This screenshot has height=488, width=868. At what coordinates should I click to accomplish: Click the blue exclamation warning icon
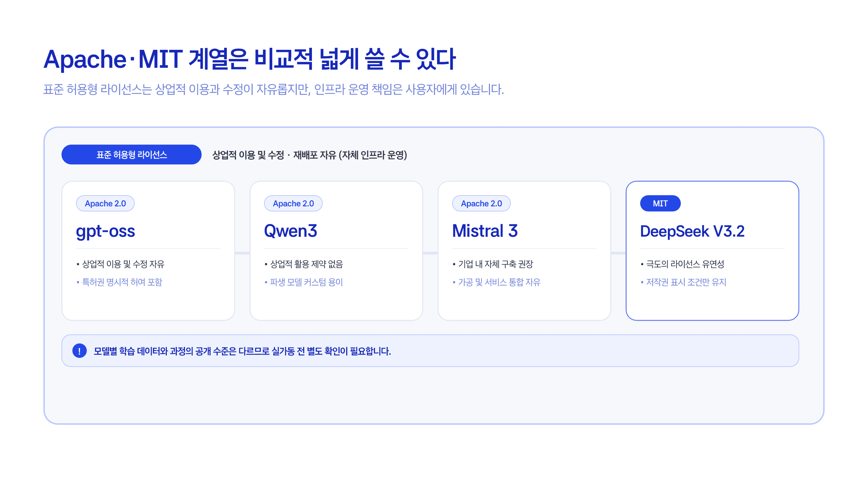click(x=79, y=351)
